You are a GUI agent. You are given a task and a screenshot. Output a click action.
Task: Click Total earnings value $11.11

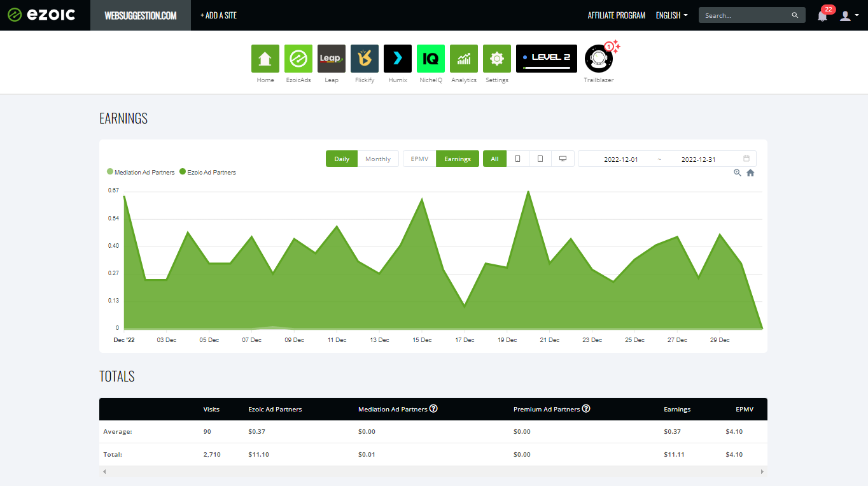point(673,454)
